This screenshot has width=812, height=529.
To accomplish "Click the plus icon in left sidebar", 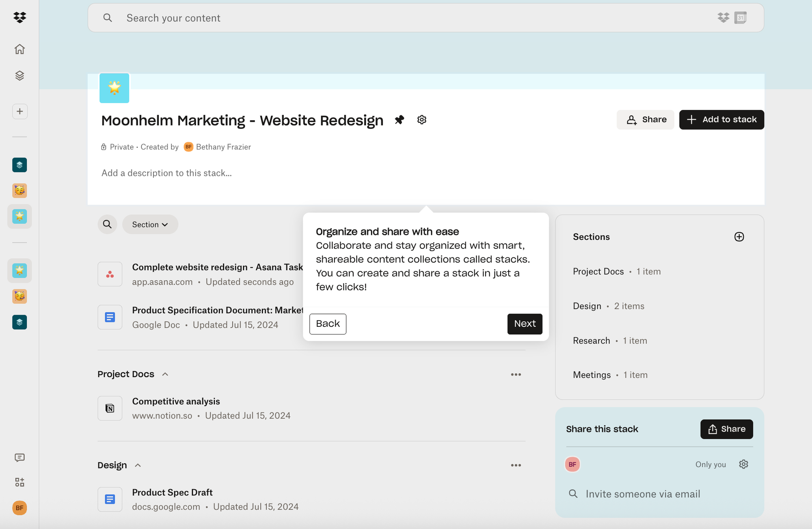I will click(19, 111).
